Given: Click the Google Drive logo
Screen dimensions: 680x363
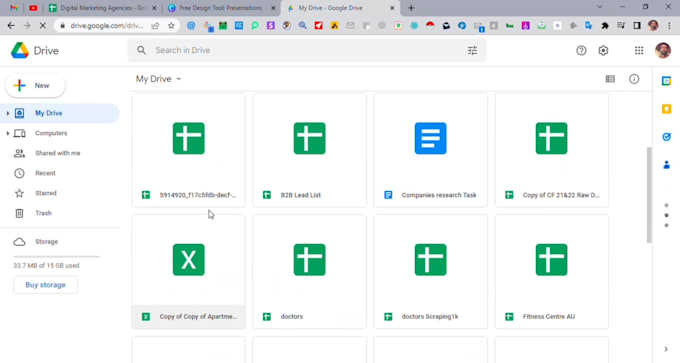Looking at the screenshot, I should coord(20,51).
